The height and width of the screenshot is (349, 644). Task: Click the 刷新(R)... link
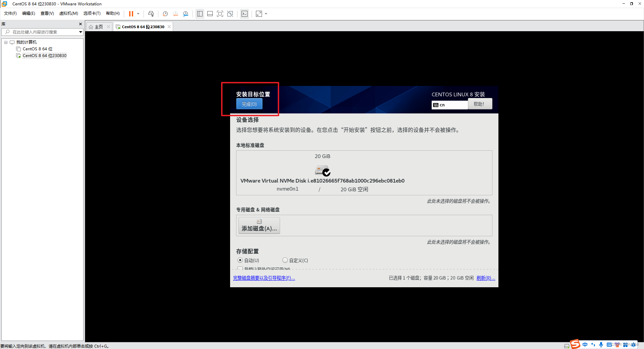point(486,278)
